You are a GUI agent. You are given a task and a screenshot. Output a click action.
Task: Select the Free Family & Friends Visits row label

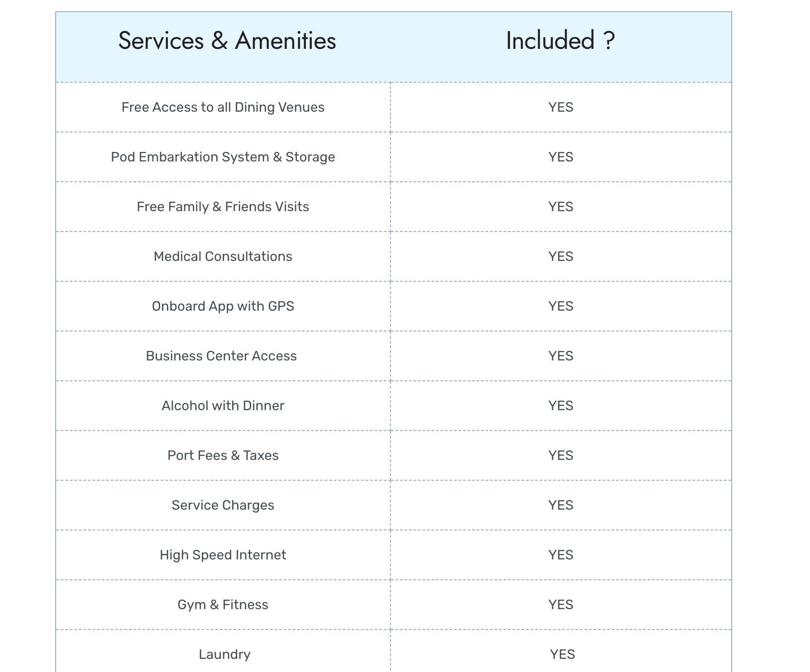[x=223, y=207]
